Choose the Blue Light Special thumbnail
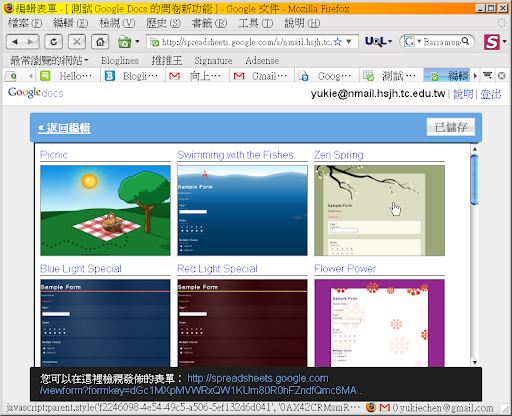Screen dimensions: 512x416 point(105,323)
